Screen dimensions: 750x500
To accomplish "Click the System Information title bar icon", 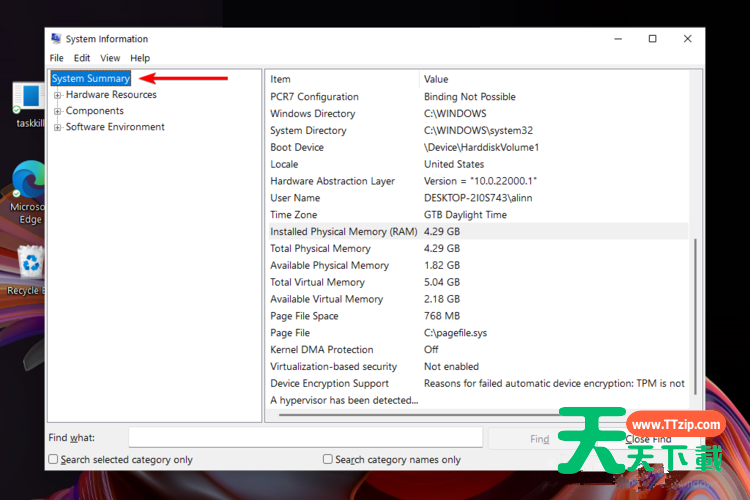I will (x=56, y=38).
